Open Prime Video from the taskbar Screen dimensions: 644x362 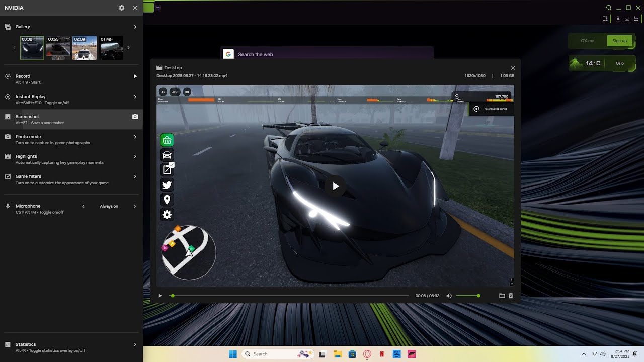tap(396, 354)
